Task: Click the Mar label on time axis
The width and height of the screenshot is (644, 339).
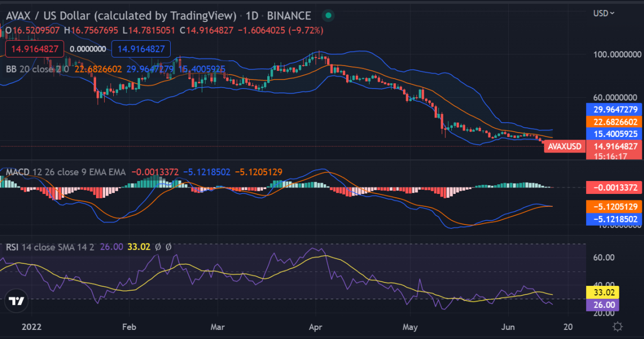Action: point(217,326)
